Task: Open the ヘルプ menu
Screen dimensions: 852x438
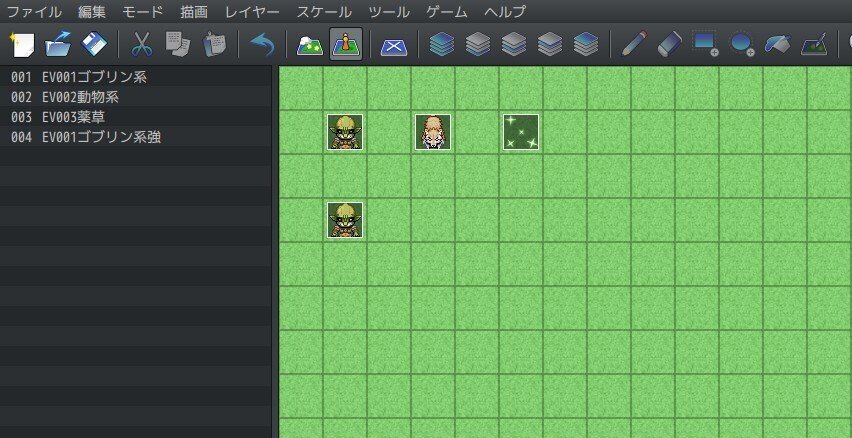Action: (505, 11)
